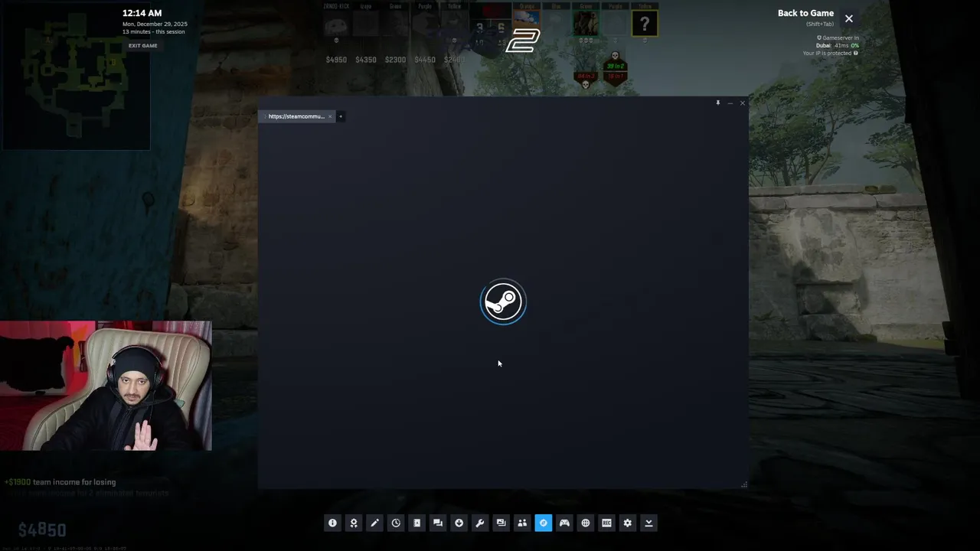Viewport: 980px width, 551px height.
Task: Open the controller settings gamepad icon
Action: [564, 523]
